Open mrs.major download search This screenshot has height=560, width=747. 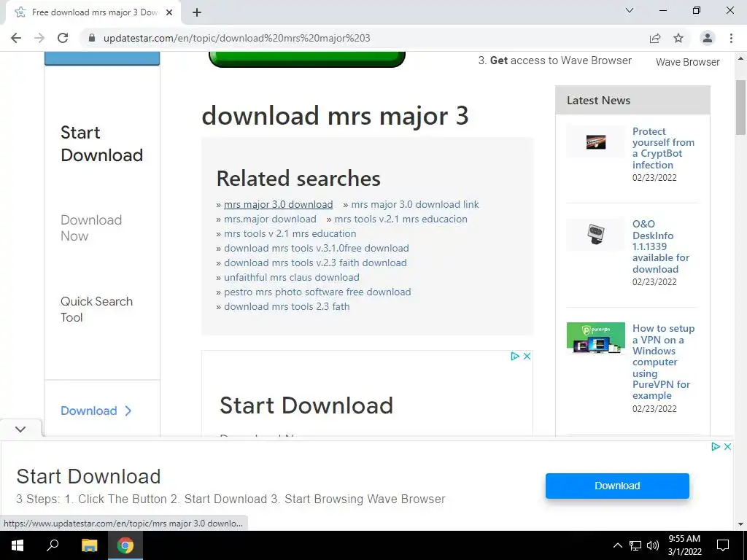point(270,219)
